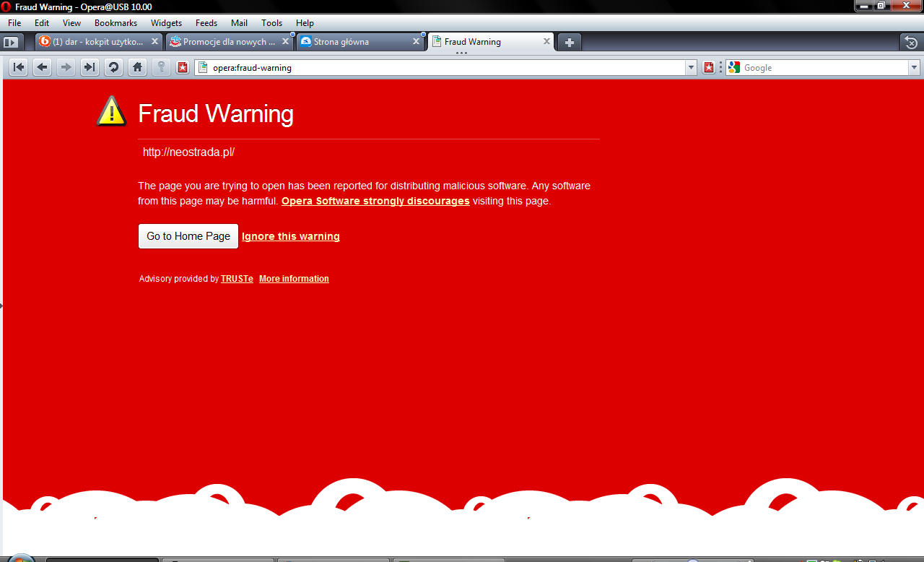
Task: Select the Fraud Warning tab
Action: pyautogui.click(x=491, y=42)
